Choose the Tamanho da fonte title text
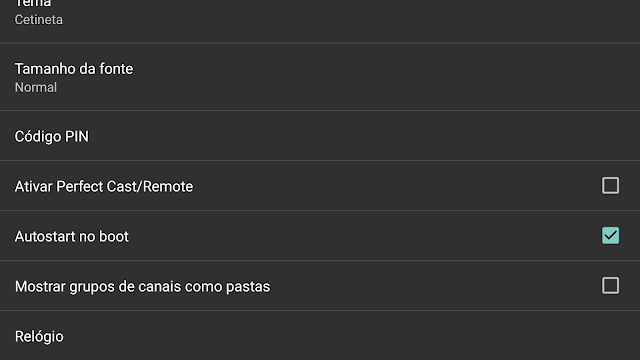The height and width of the screenshot is (360, 640). tap(74, 69)
